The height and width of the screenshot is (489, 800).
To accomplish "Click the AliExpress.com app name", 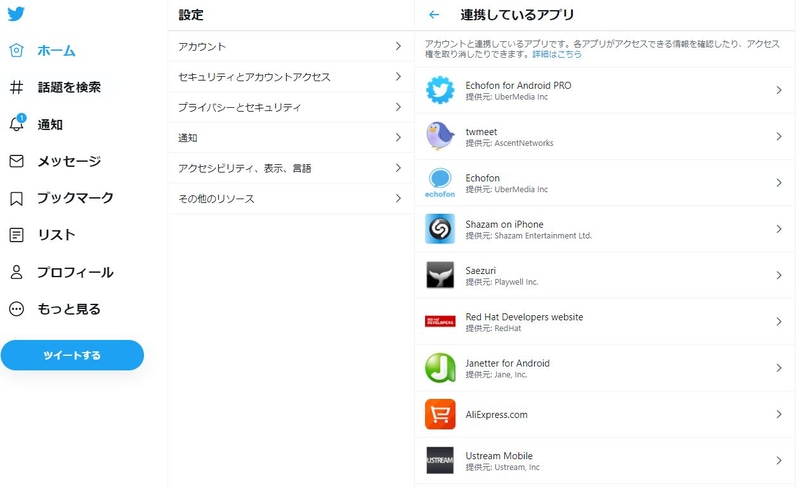I will click(x=496, y=414).
